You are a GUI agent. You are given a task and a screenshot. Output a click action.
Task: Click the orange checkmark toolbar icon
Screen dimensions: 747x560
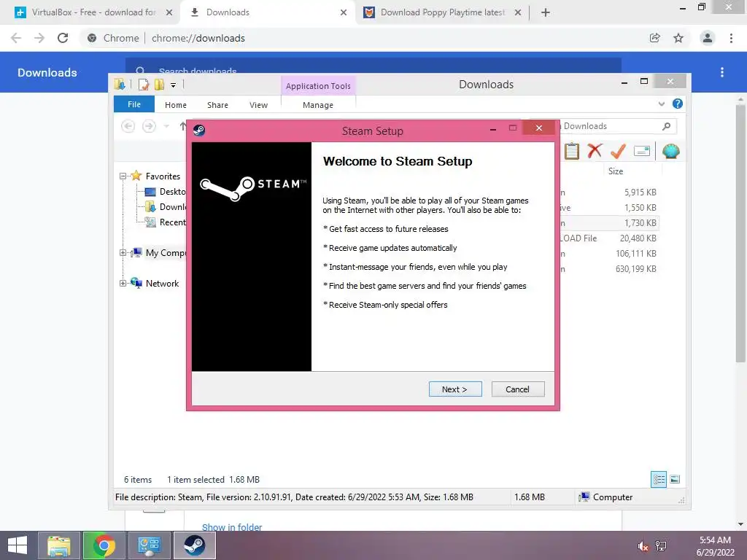(618, 152)
